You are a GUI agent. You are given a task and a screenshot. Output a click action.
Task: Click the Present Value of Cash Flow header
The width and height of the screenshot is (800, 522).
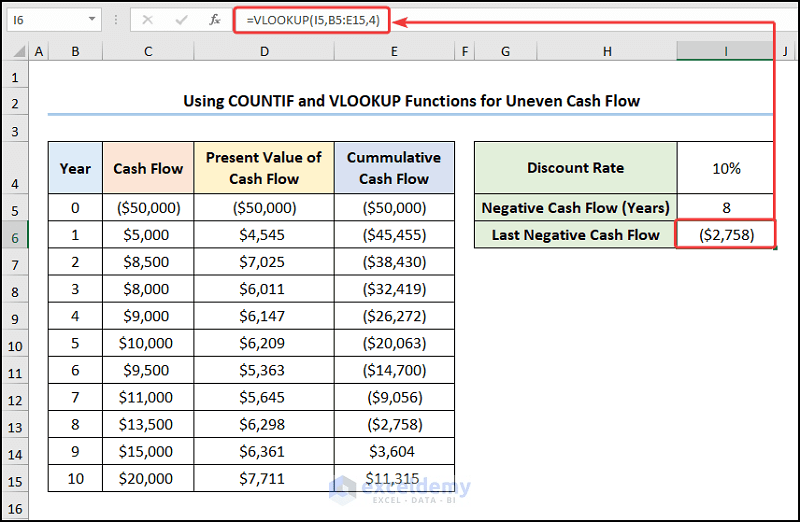[264, 168]
